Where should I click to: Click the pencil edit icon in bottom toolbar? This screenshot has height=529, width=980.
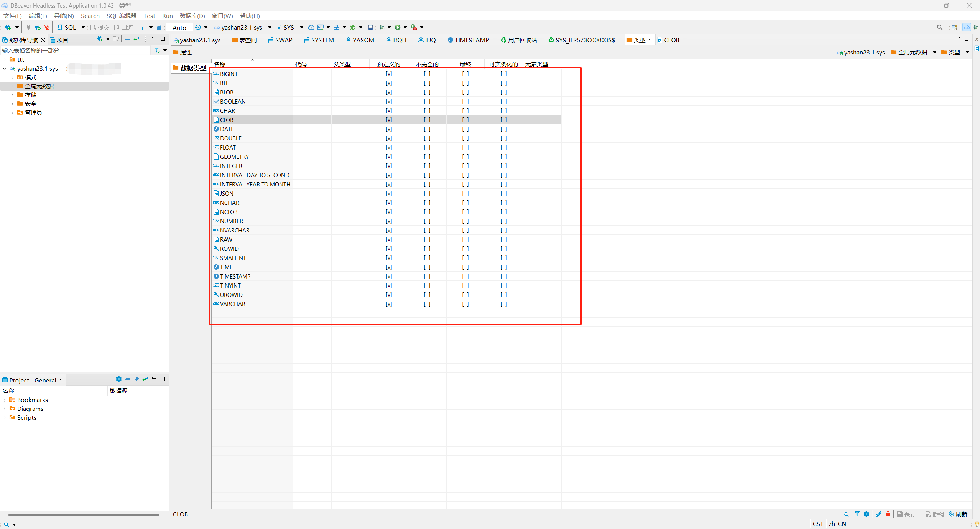879,514
